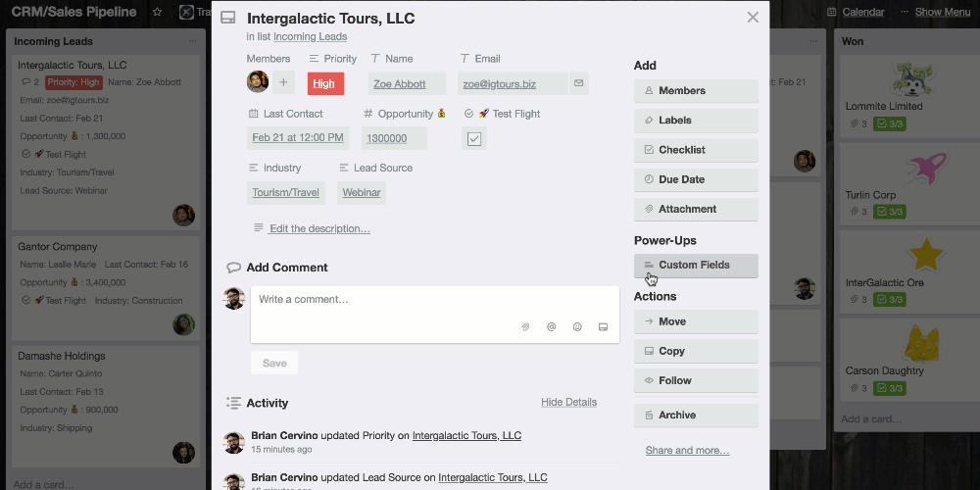Follow this card

coord(696,380)
